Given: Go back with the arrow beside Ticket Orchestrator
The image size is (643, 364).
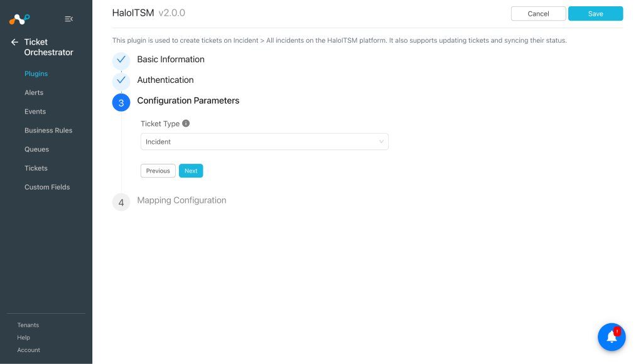Looking at the screenshot, I should 14,42.
